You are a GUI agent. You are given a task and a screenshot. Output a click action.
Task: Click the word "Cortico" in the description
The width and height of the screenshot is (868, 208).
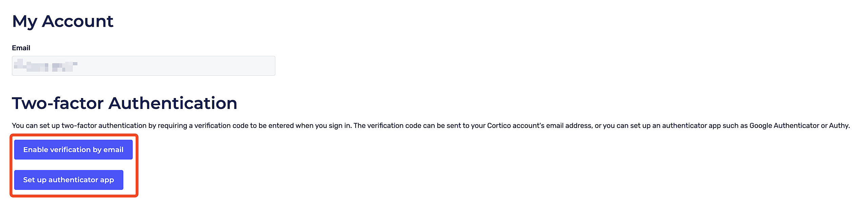(499, 126)
